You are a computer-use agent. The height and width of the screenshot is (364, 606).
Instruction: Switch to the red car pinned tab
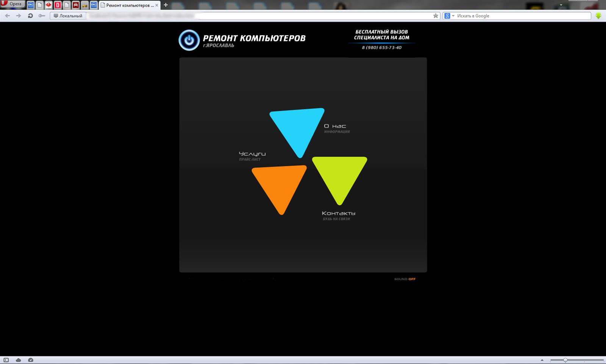[x=76, y=5]
